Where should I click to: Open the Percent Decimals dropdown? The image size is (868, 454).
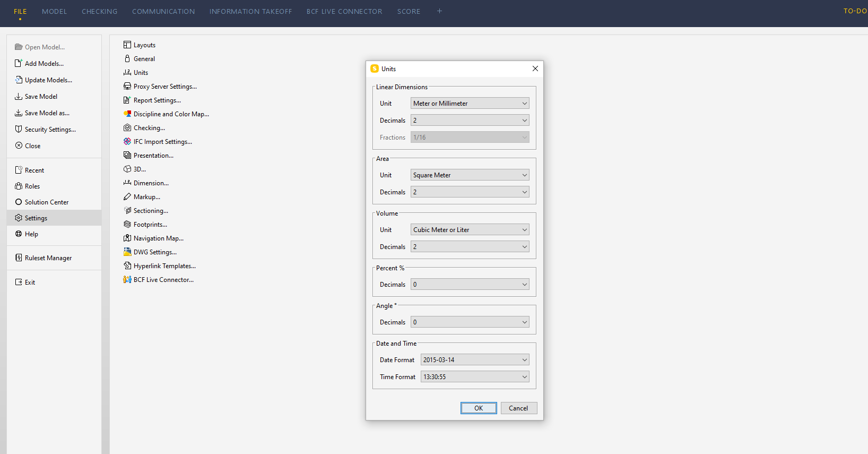[470, 284]
